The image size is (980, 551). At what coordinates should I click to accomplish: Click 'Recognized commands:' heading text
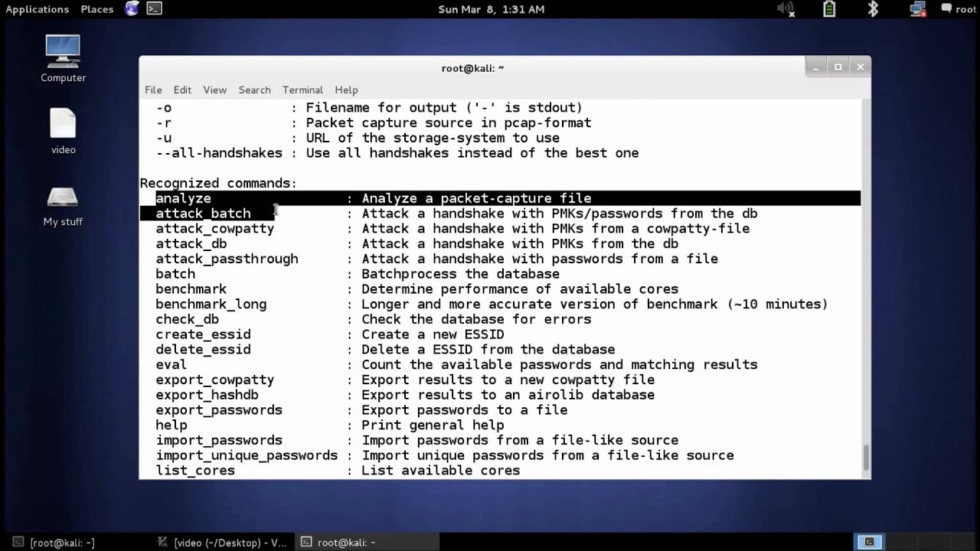coord(218,183)
